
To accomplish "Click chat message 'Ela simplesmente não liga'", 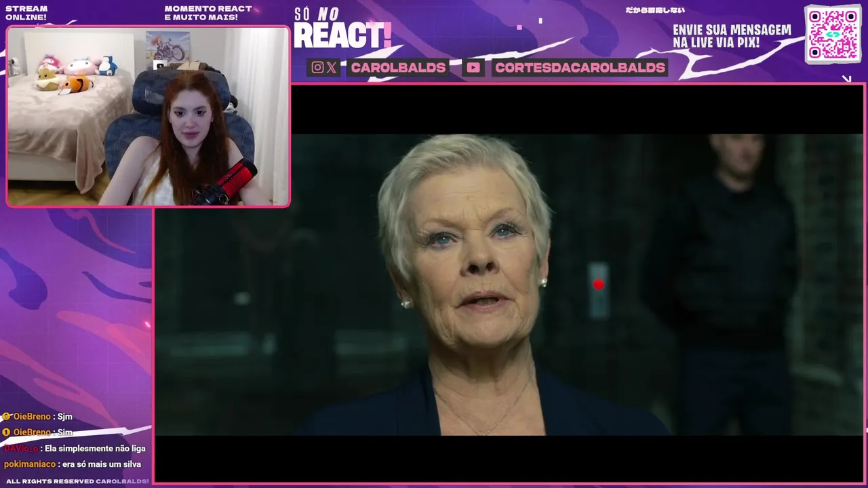I will [95, 448].
